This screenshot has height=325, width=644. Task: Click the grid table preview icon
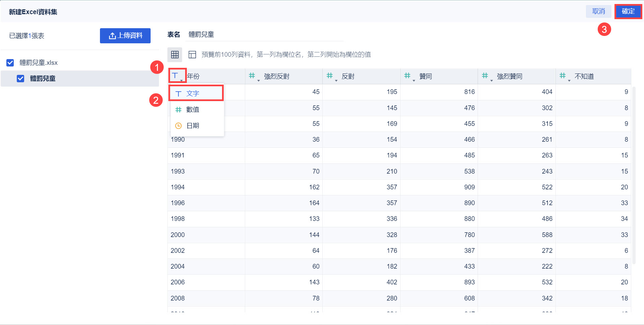click(x=175, y=55)
